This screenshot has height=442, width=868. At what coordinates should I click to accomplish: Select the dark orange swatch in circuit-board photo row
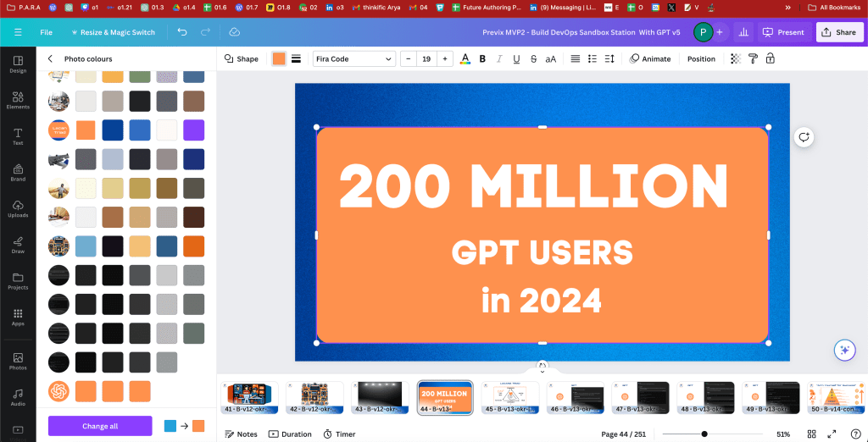pos(194,246)
